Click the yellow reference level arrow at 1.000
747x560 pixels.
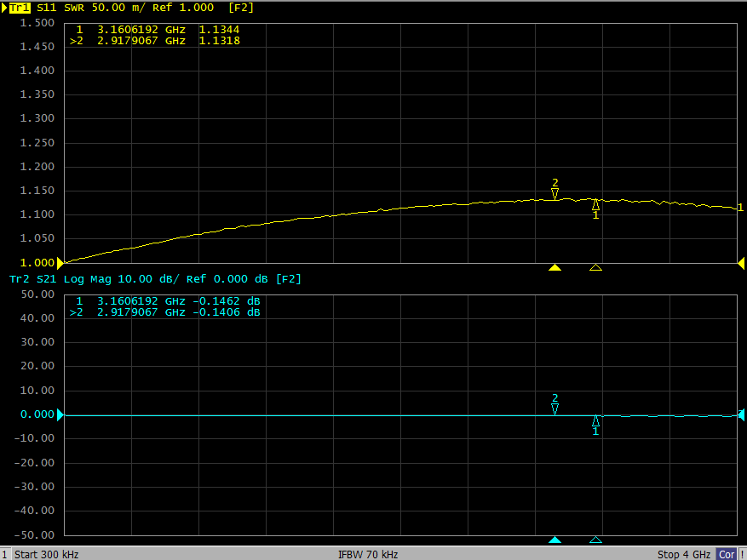click(60, 263)
